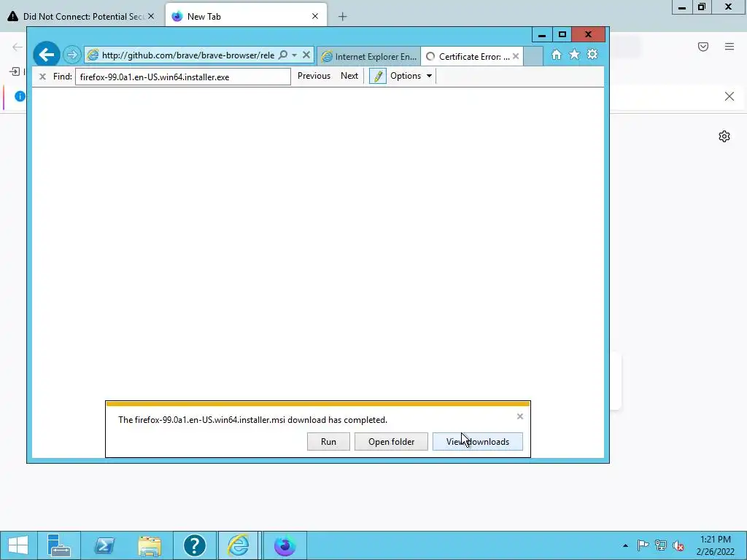Click the search magnifier in IE address bar
The height and width of the screenshot is (560, 747).
(282, 55)
